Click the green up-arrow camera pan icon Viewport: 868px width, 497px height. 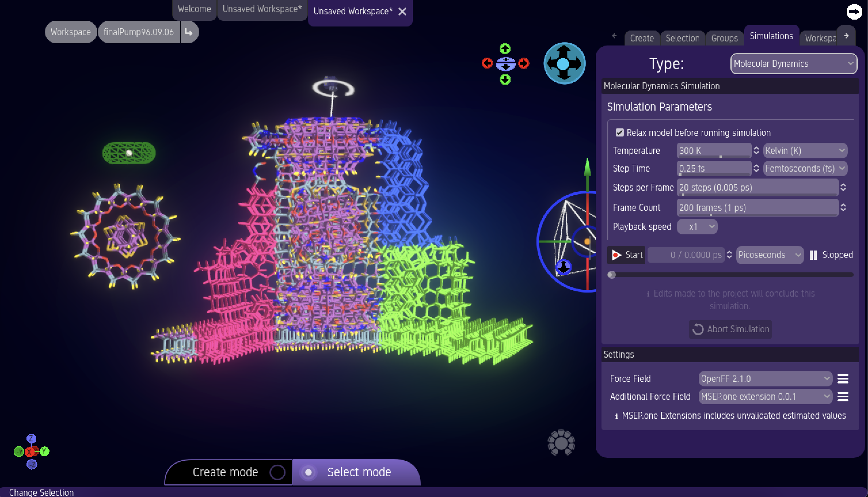(x=505, y=49)
